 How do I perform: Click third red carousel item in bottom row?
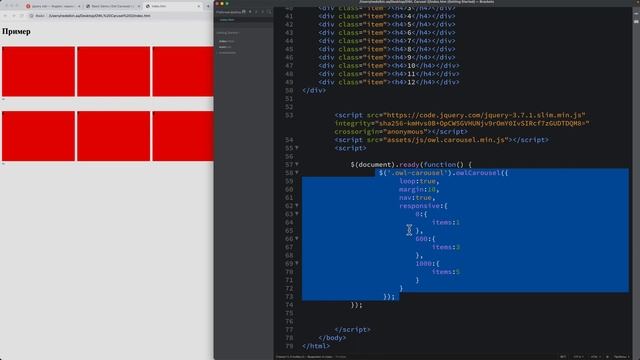click(x=183, y=136)
